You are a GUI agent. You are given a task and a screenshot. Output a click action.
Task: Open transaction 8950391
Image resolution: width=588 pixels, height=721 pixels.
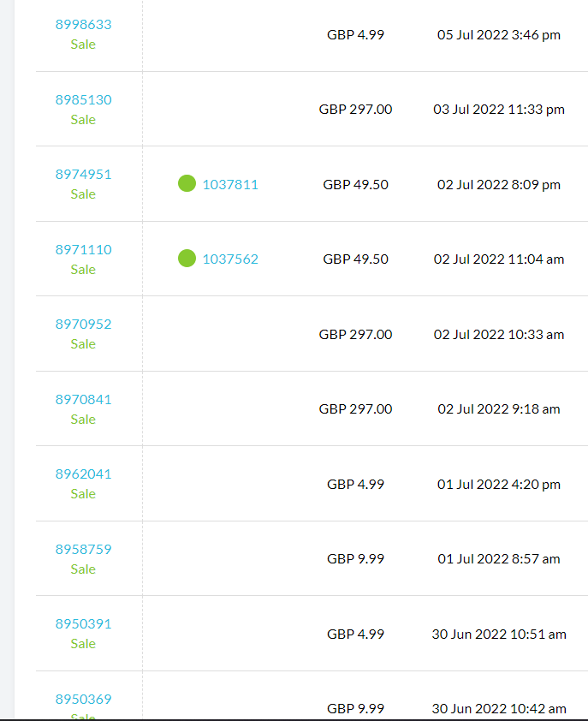coord(83,623)
